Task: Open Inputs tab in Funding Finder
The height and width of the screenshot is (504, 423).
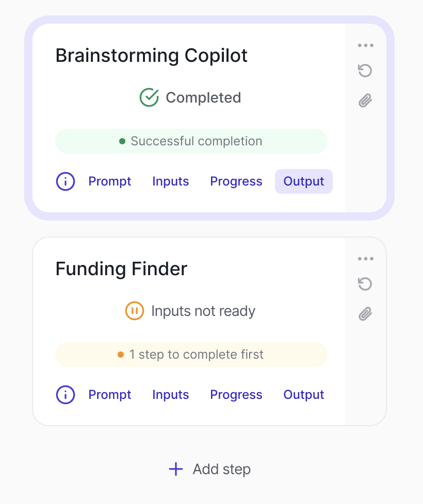Action: (171, 395)
